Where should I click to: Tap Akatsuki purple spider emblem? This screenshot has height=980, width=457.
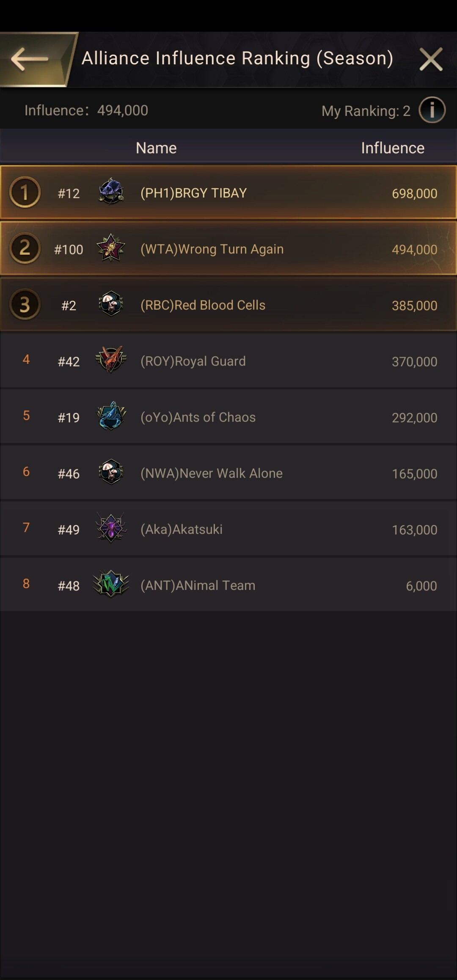coord(111,529)
